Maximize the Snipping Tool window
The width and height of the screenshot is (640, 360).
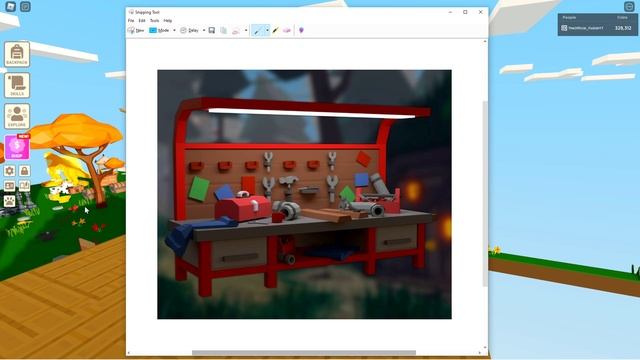(465, 12)
